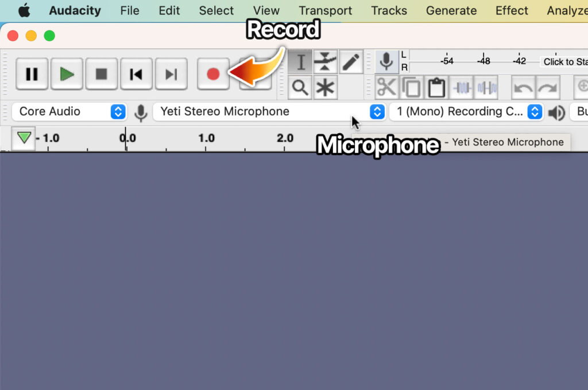Viewport: 588px width, 390px height.
Task: Click the -54 dB mark on recording meter
Action: pos(447,61)
